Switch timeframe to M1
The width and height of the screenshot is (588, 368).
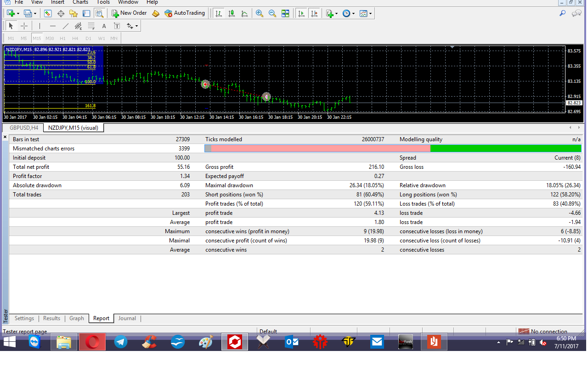(11, 38)
